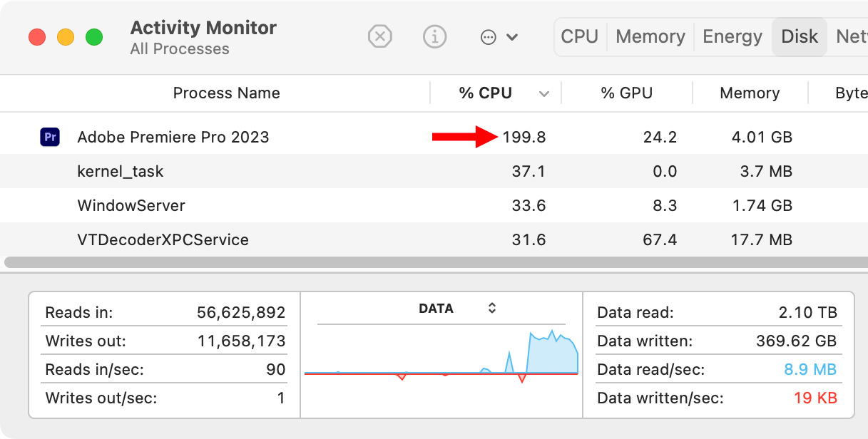Sort by the Process Name column

pyautogui.click(x=226, y=93)
